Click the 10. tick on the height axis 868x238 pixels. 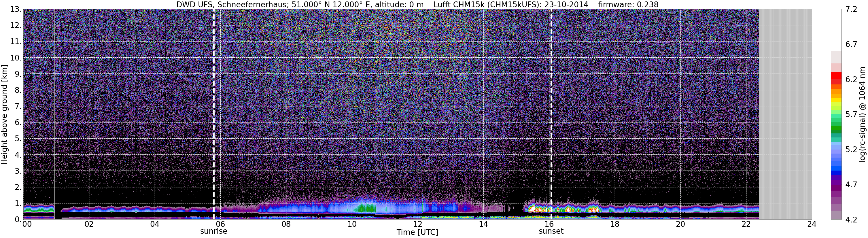[x=16, y=58]
